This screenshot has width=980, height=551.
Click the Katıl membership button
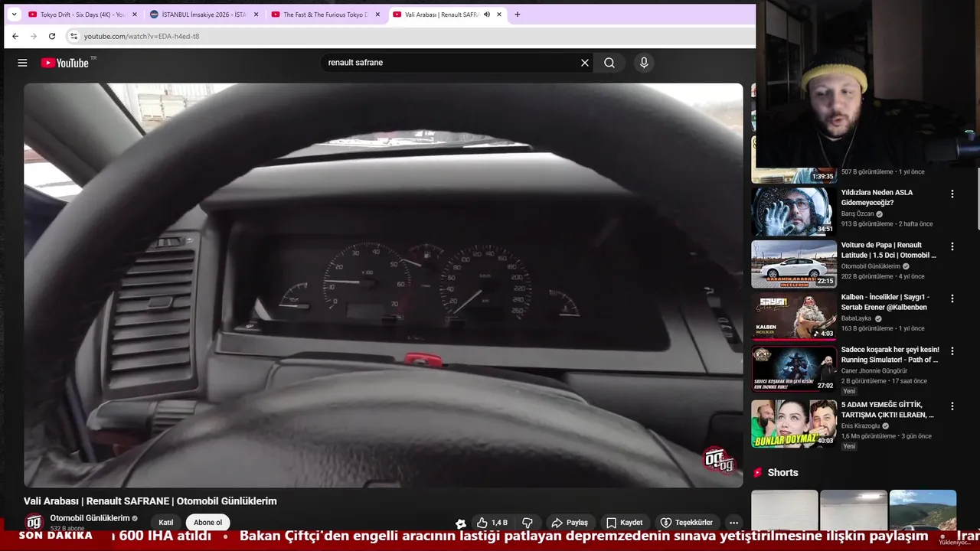click(166, 523)
